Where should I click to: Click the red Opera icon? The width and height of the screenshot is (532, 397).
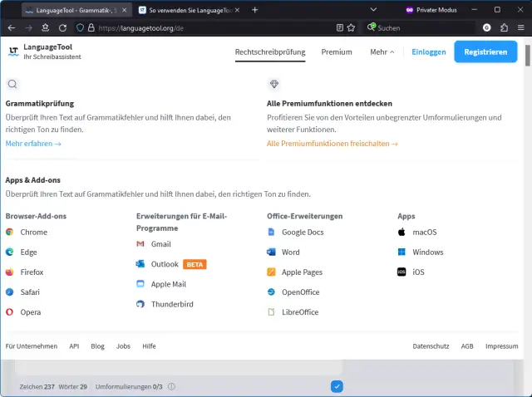[x=10, y=312]
